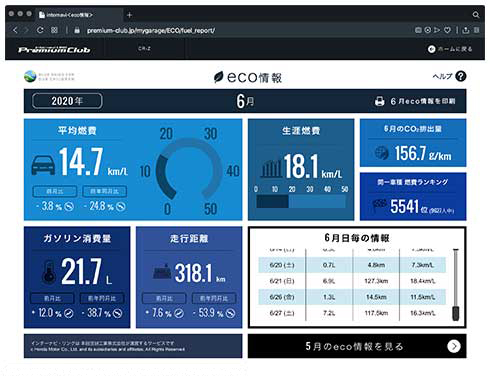Click the checkered flag icon in ranking panel
The image size is (490, 381).
tap(380, 206)
